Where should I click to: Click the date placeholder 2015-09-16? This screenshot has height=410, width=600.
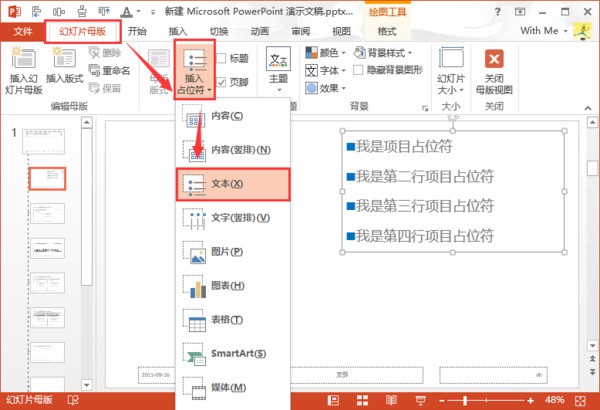click(156, 375)
